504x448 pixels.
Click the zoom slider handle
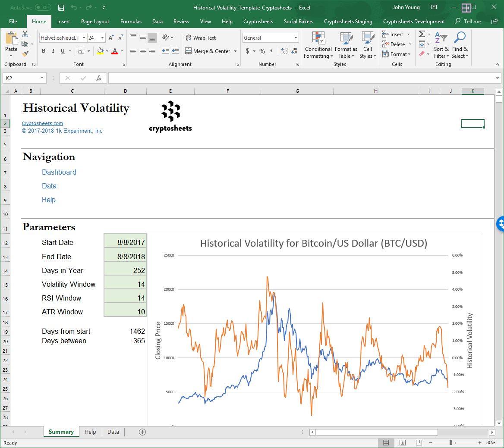coord(450,442)
